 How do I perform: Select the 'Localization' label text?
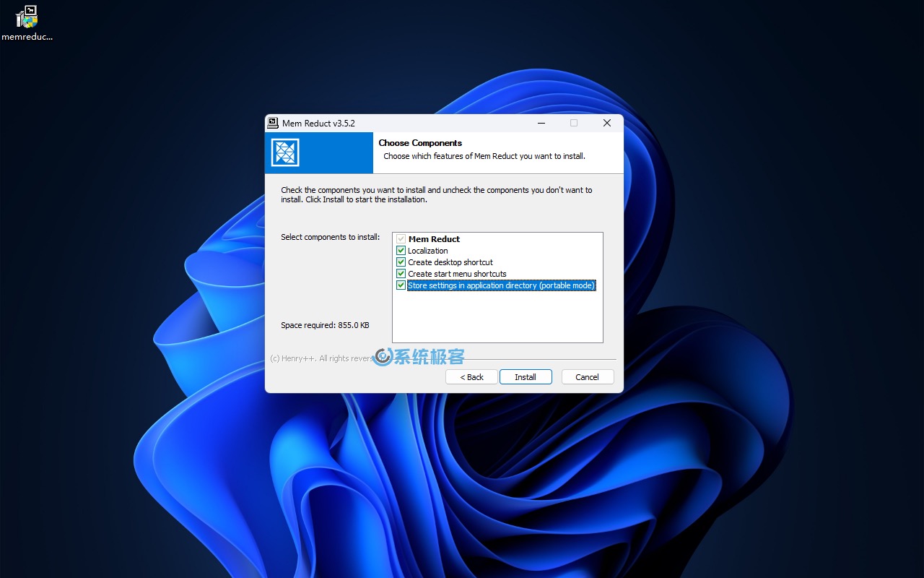click(x=428, y=251)
